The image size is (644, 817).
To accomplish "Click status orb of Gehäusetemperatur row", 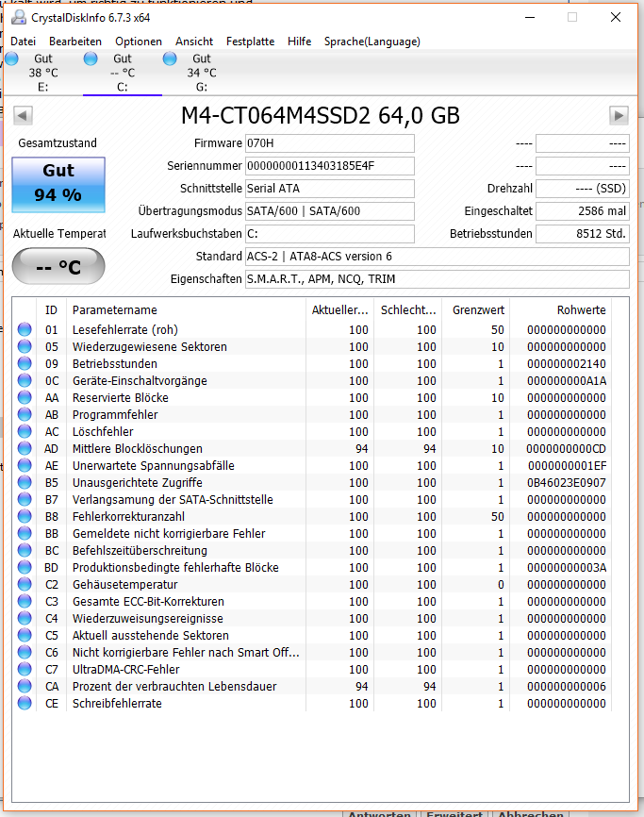I will pos(25,584).
